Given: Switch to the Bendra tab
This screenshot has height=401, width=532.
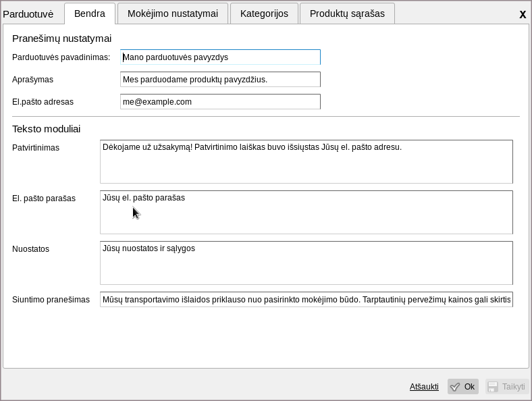Looking at the screenshot, I should click(90, 14).
